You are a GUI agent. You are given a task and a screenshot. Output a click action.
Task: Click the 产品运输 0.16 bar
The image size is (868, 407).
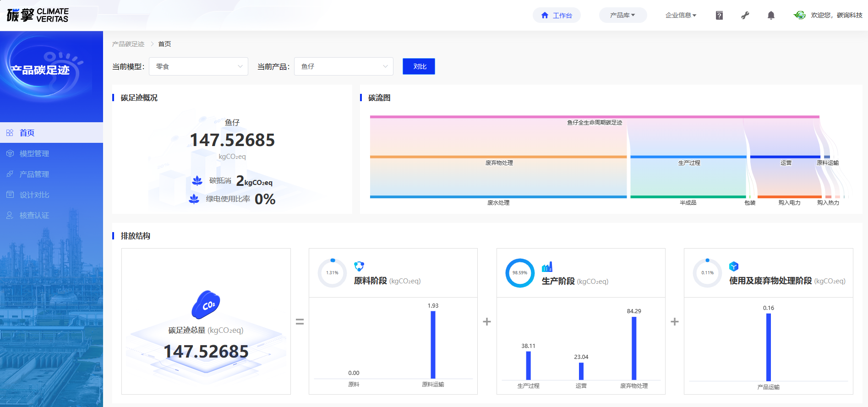(769, 347)
